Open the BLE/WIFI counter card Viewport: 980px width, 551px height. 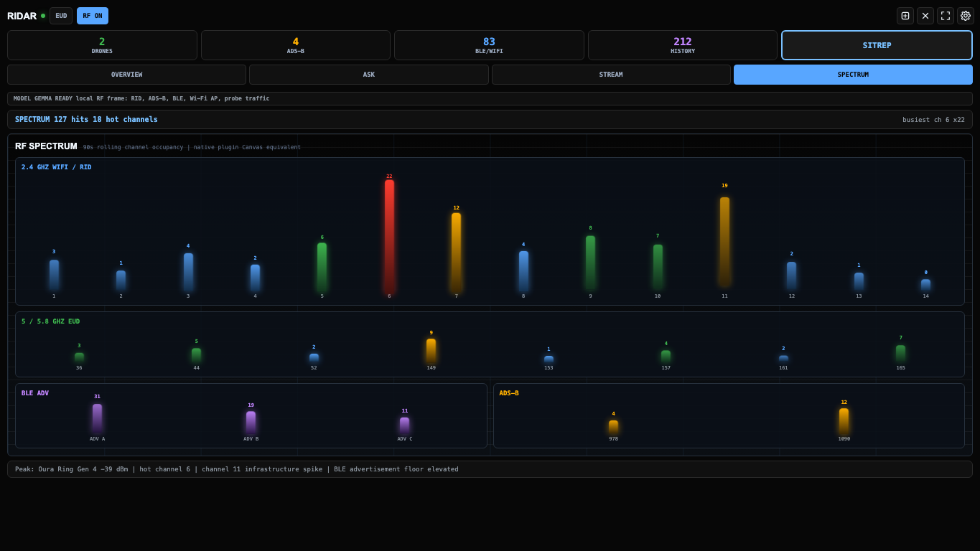coord(489,45)
